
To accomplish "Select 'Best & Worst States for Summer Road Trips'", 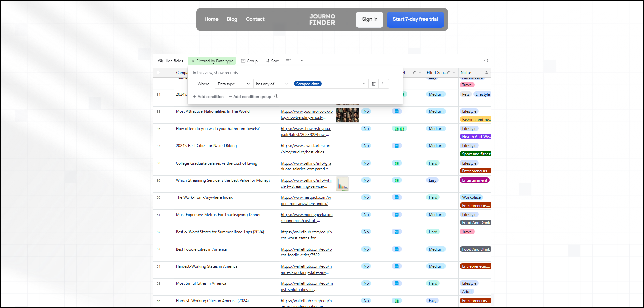I will (x=220, y=232).
